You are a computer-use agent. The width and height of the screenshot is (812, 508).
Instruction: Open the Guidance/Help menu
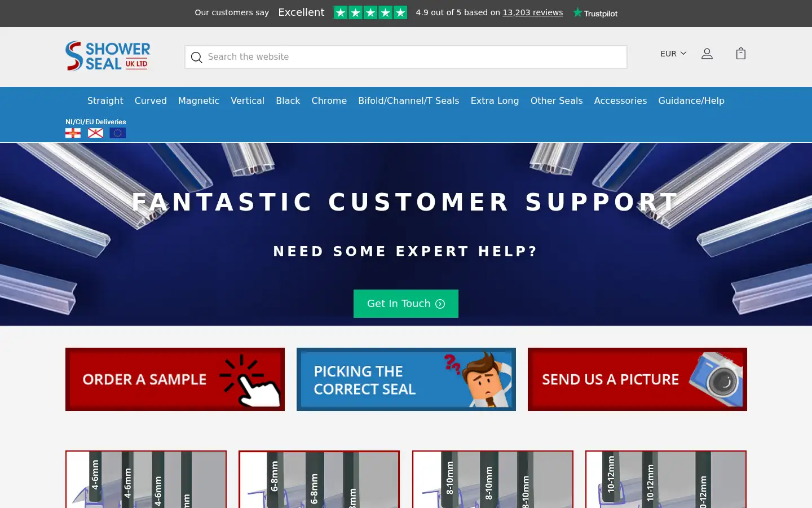coord(691,100)
